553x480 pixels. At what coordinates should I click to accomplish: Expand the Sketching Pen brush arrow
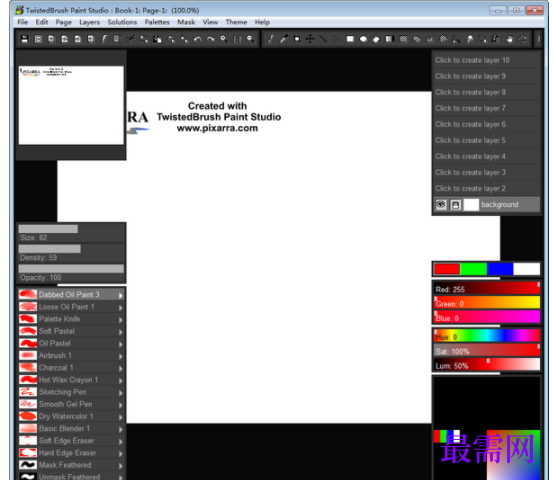point(121,393)
